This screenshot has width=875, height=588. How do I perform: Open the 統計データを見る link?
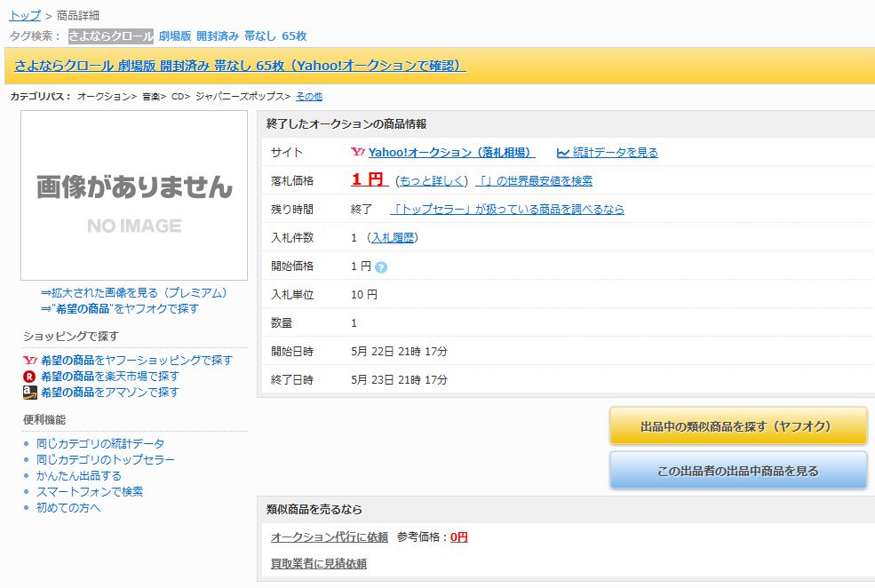point(615,152)
